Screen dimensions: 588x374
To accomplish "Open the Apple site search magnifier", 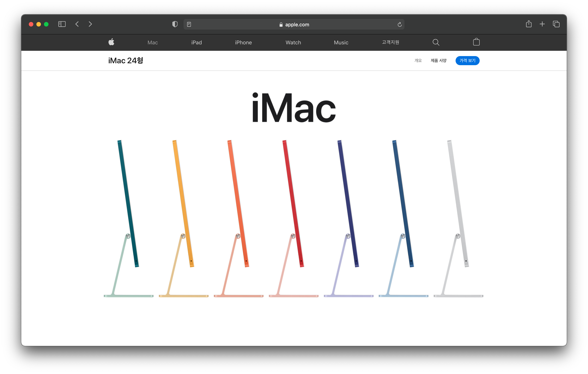I will 436,42.
